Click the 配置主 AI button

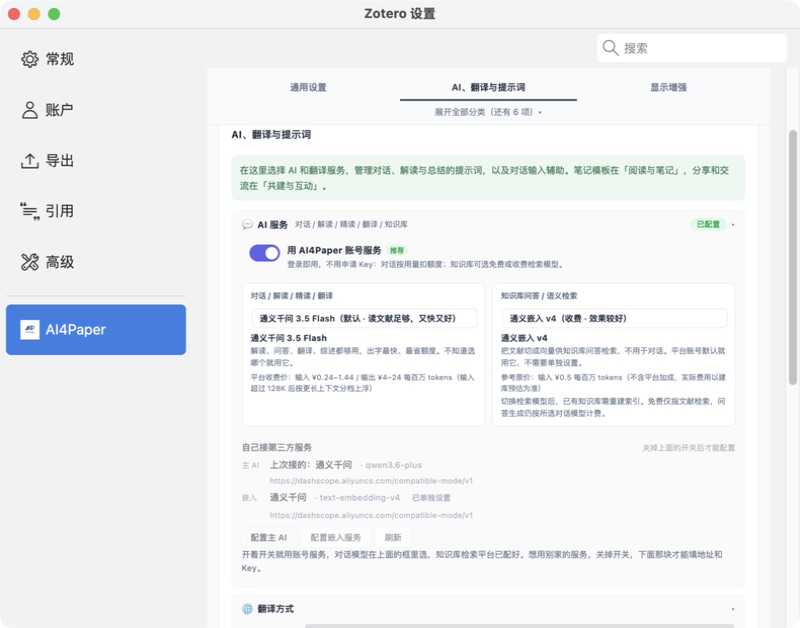coord(269,537)
